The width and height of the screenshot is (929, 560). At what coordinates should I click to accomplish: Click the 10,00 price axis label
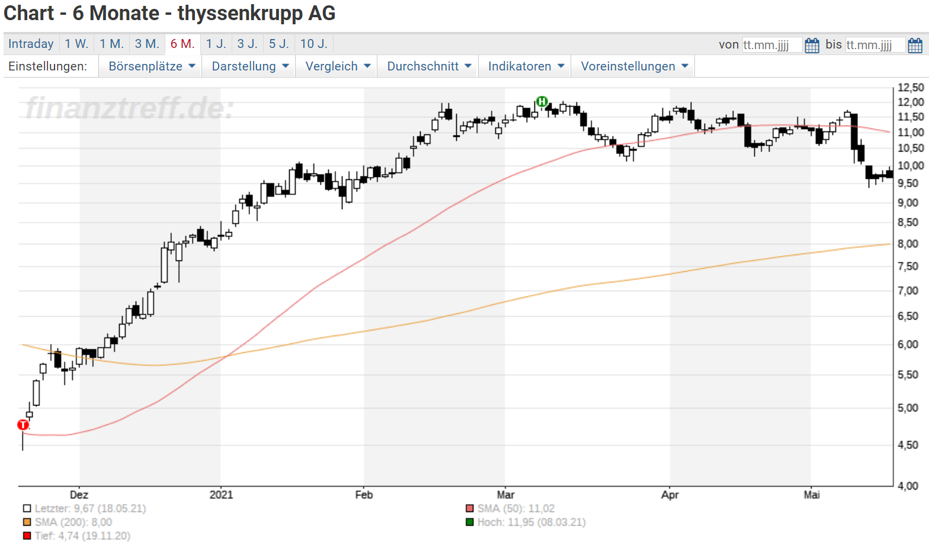click(911, 166)
